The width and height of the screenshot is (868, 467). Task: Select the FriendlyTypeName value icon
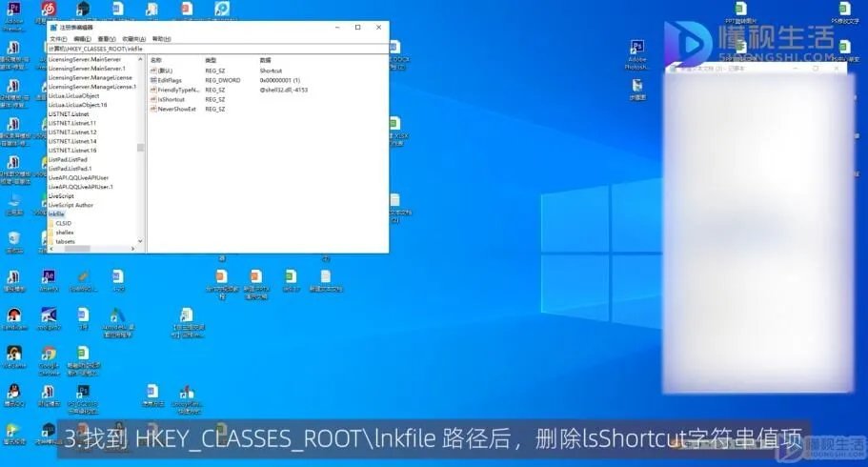pos(153,90)
